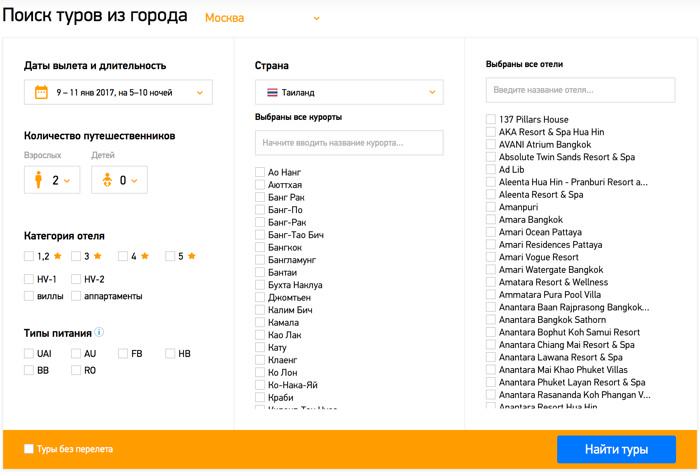Enable HB meal type
This screenshot has height=472, width=700.
[170, 354]
